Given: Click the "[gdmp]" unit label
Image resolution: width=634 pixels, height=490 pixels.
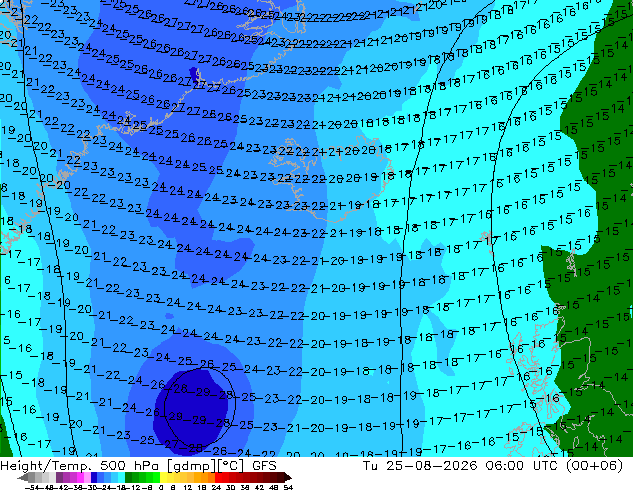Looking at the screenshot, I should point(192,466).
